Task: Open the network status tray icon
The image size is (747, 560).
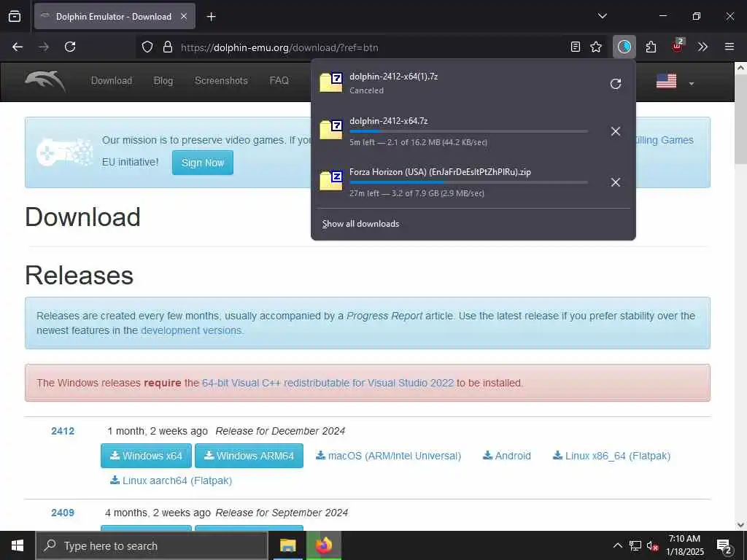Action: pos(635,545)
